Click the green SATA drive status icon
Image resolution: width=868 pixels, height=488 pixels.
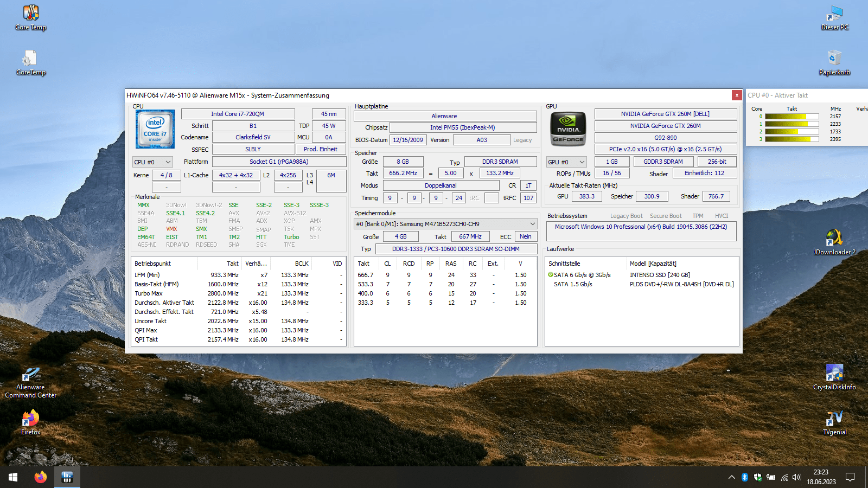[x=551, y=275]
